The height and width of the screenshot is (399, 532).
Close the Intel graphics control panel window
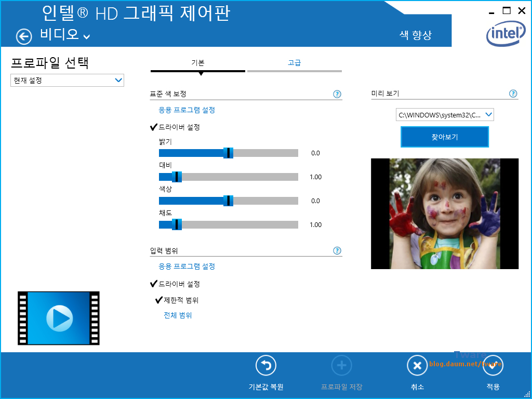pos(522,11)
